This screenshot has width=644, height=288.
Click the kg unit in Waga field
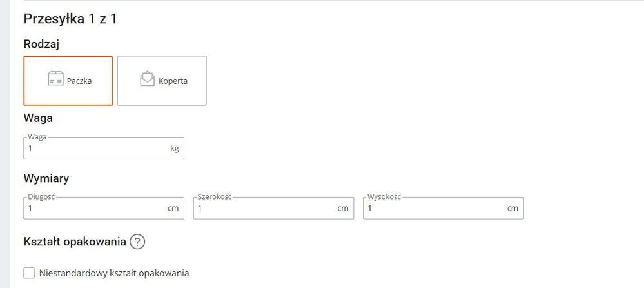174,149
